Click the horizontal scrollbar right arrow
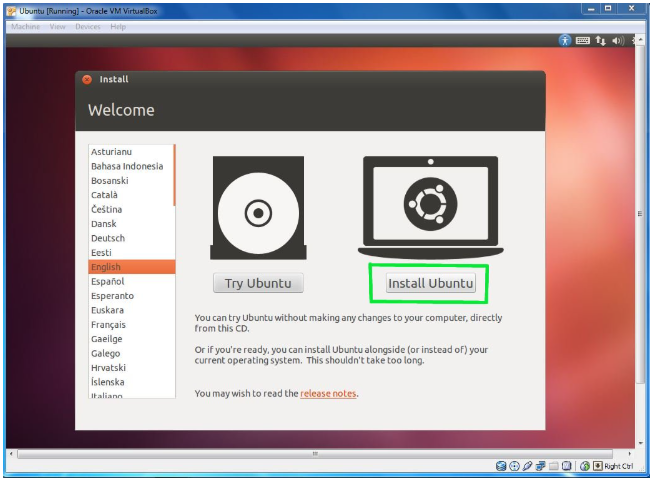Image resolution: width=653 pixels, height=479 pixels. coord(629,454)
